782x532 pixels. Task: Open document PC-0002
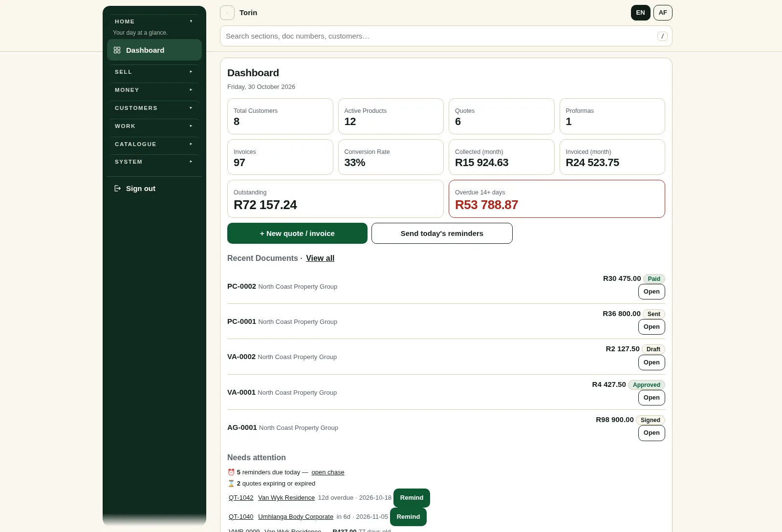(652, 292)
